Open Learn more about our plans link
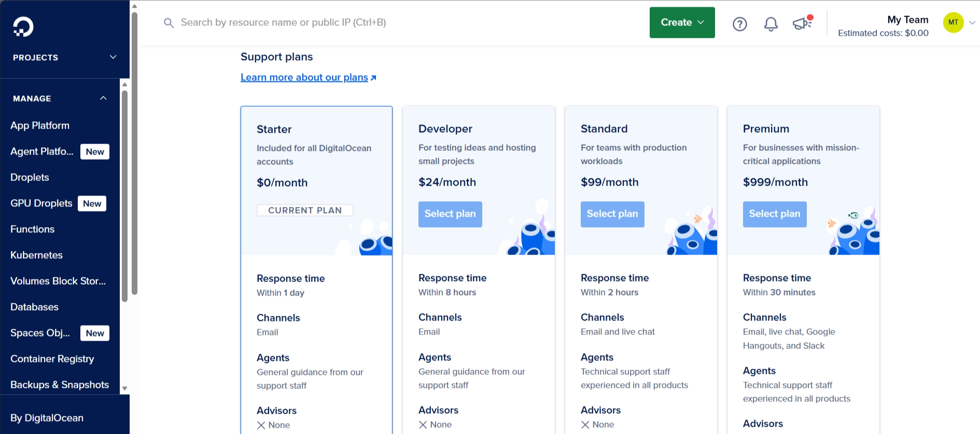The width and height of the screenshot is (980, 434). [x=304, y=77]
